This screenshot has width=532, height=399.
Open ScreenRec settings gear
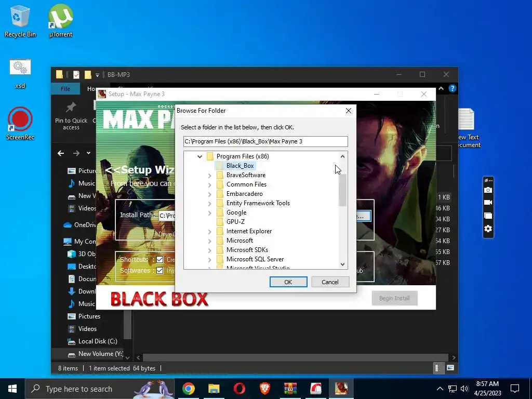[488, 229]
